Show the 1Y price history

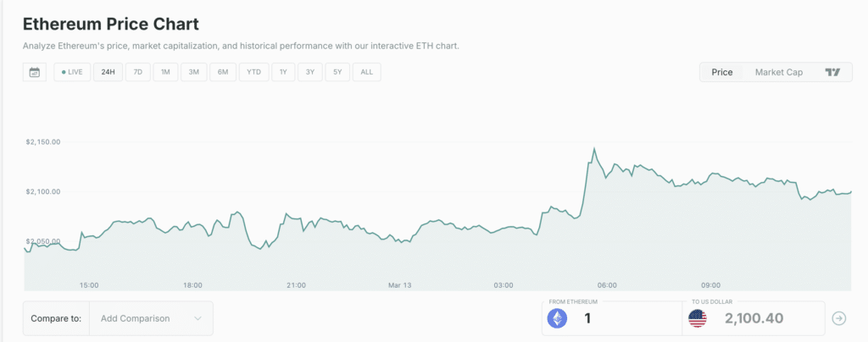(282, 72)
